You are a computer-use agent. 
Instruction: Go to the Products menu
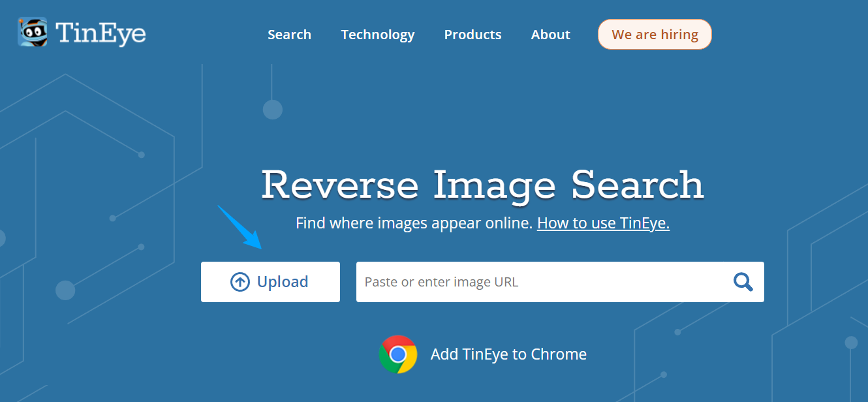473,35
